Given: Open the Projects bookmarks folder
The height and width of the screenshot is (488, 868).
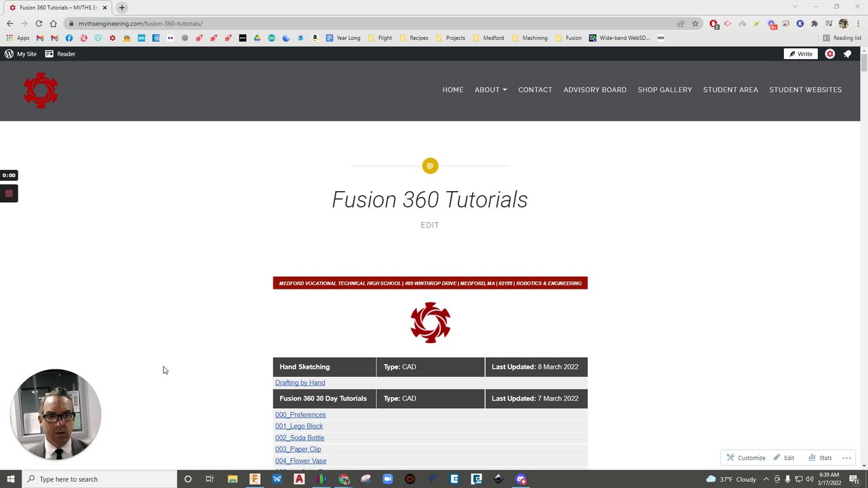Looking at the screenshot, I should tap(450, 38).
